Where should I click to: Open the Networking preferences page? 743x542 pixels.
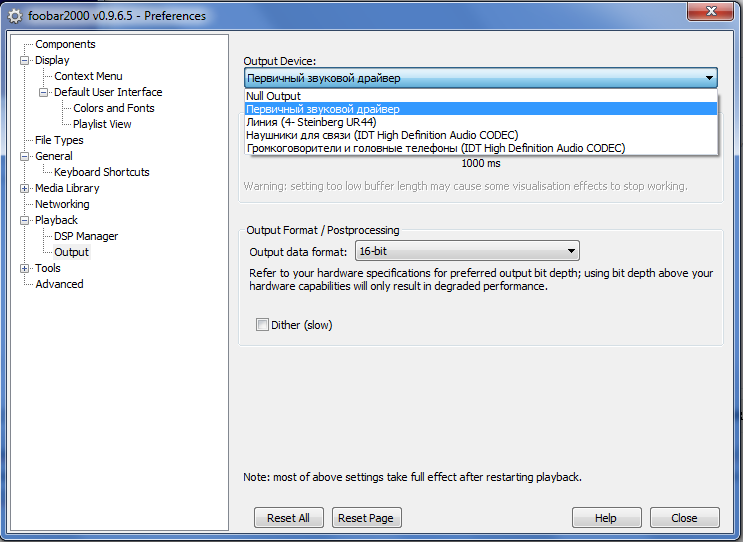click(62, 204)
